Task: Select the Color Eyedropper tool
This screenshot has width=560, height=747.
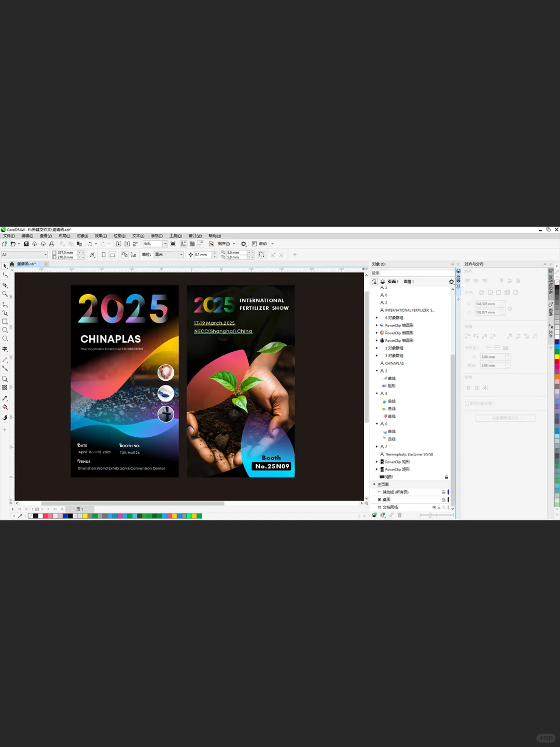Action: coord(5,398)
